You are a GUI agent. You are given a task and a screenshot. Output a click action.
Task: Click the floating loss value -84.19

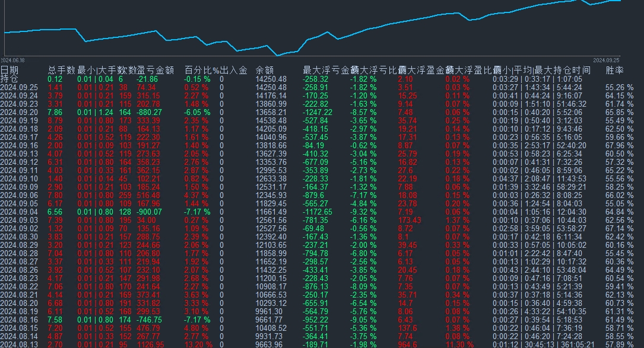tap(313, 146)
